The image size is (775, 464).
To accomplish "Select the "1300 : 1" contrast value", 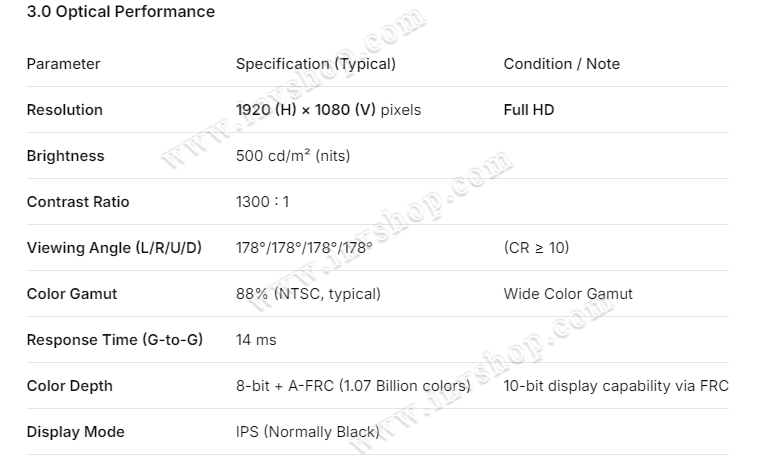I will (x=262, y=202).
